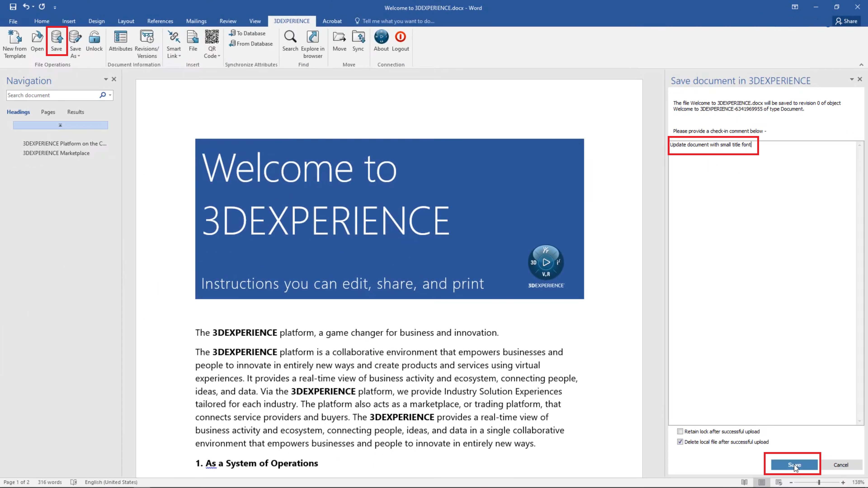Click jump-to-beginning bar in Navigation
868x488 pixels.
(60, 125)
